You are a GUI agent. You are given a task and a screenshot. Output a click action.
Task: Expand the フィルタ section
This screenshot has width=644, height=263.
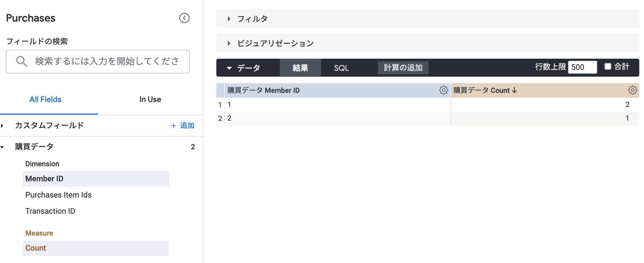coord(229,19)
